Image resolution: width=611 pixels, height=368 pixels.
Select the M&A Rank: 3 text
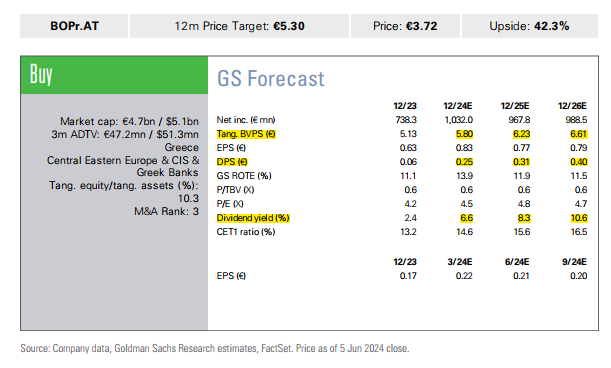(x=166, y=212)
